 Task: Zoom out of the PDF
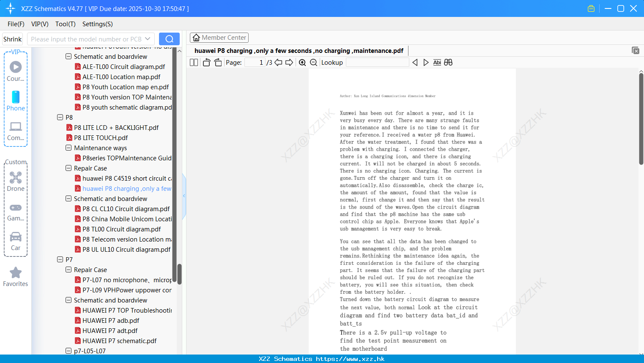[314, 63]
